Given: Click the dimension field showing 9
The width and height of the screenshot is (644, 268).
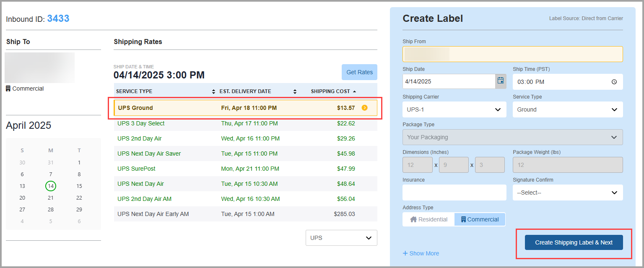Looking at the screenshot, I should [x=454, y=165].
